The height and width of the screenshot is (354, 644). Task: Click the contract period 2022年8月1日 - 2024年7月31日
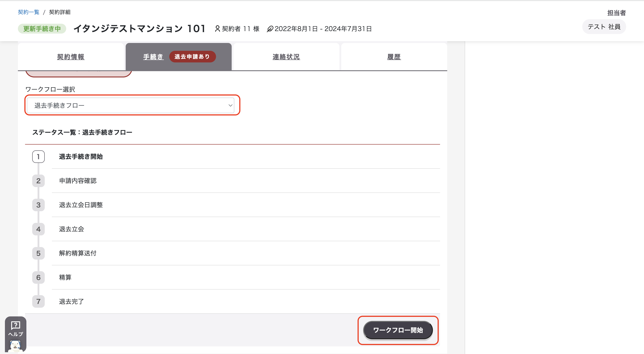coord(323,29)
